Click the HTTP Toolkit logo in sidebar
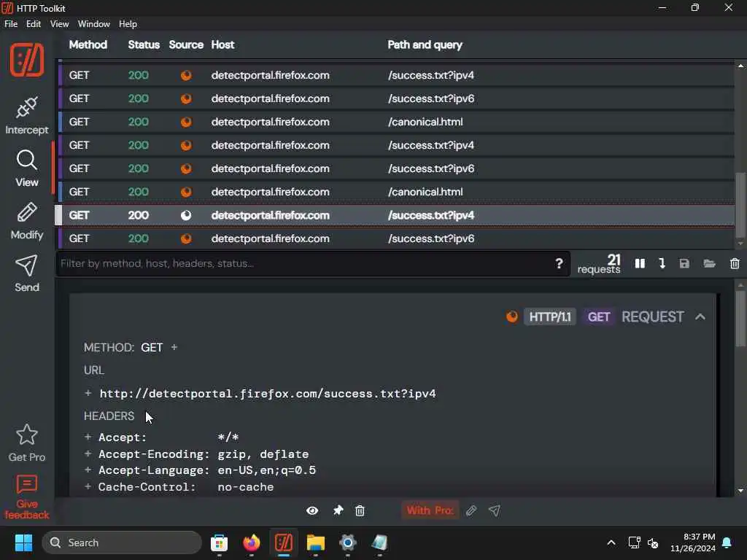The height and width of the screenshot is (560, 747). pyautogui.click(x=27, y=60)
